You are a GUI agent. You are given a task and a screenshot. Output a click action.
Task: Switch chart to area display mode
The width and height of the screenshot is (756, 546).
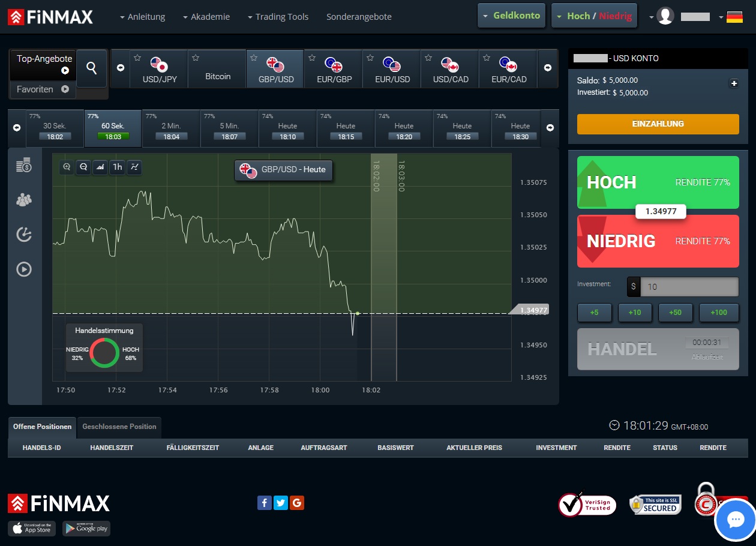coord(100,167)
